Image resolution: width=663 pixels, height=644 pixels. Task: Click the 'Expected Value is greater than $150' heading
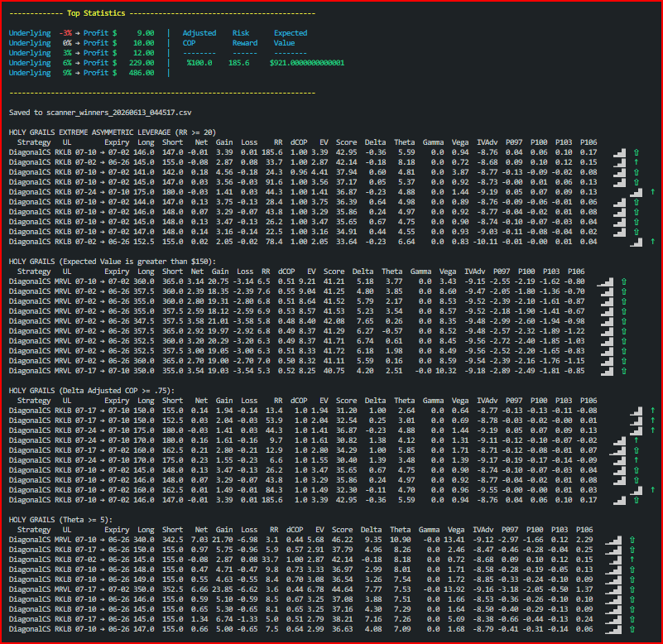[137, 262]
